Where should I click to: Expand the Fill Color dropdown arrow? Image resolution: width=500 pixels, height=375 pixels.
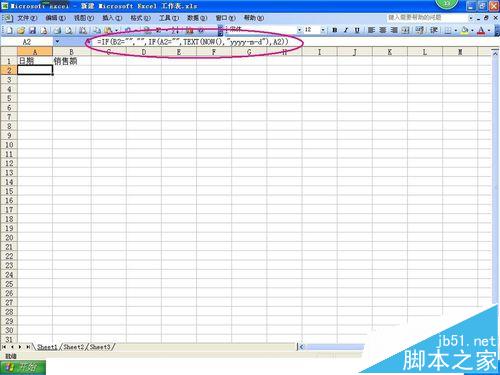pyautogui.click(x=472, y=30)
